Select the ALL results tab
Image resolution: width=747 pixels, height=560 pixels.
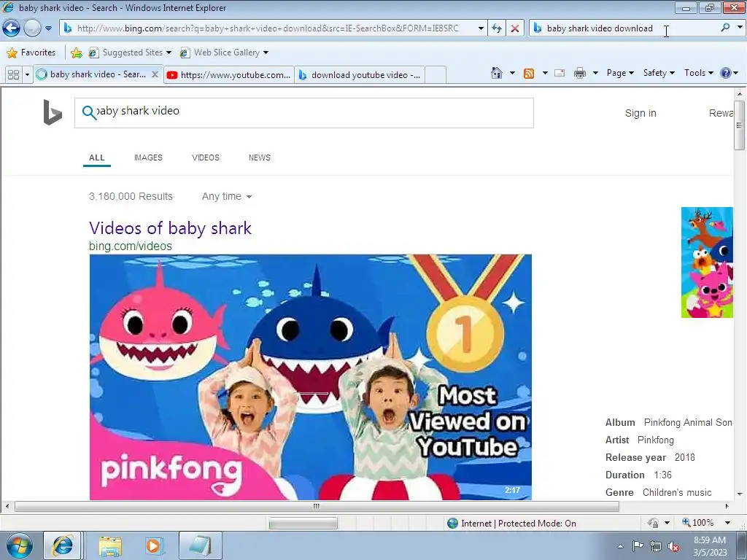(x=97, y=157)
